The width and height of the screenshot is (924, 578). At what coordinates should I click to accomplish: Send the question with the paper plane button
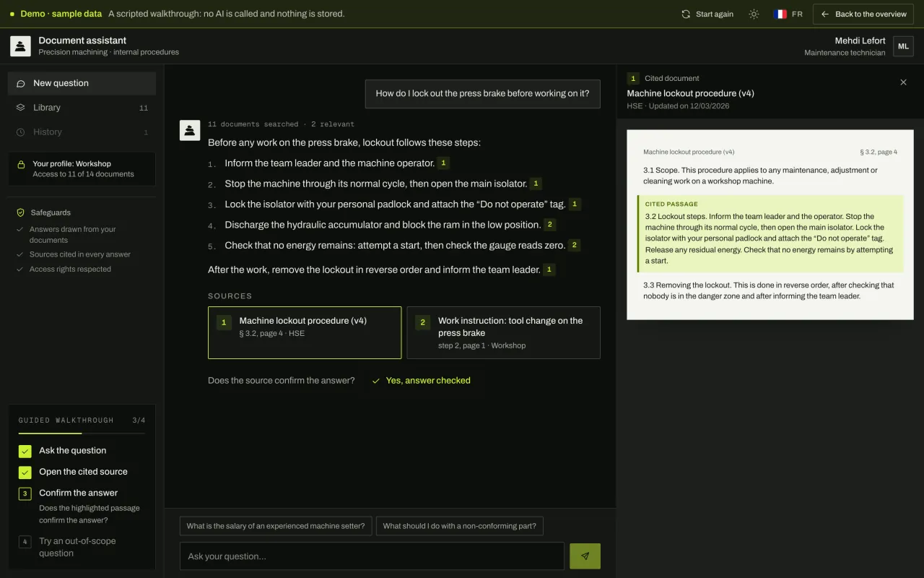coord(585,556)
